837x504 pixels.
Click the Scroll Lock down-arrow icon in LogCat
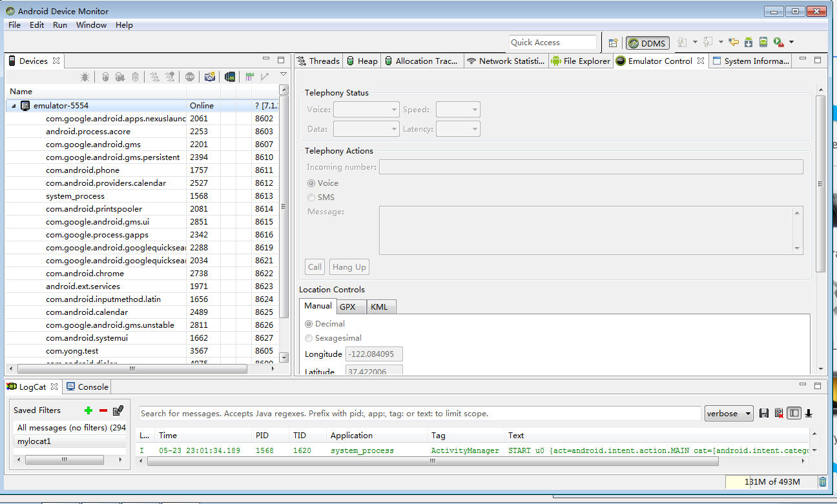(x=809, y=414)
